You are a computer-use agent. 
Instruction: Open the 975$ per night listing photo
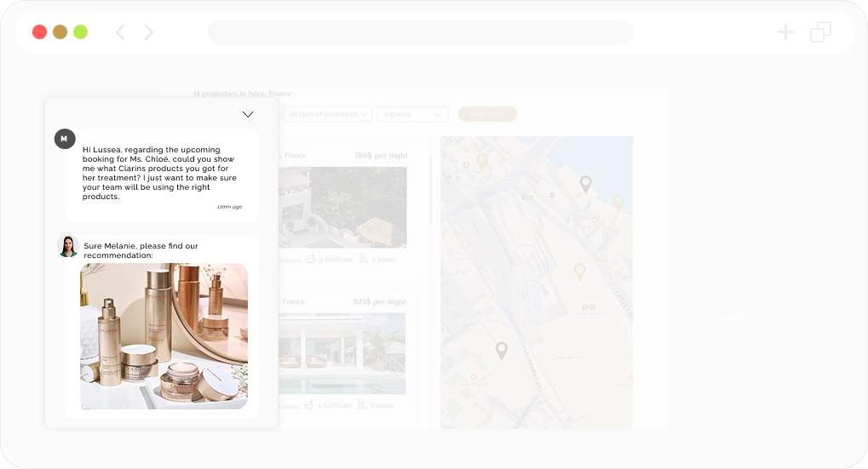click(342, 353)
